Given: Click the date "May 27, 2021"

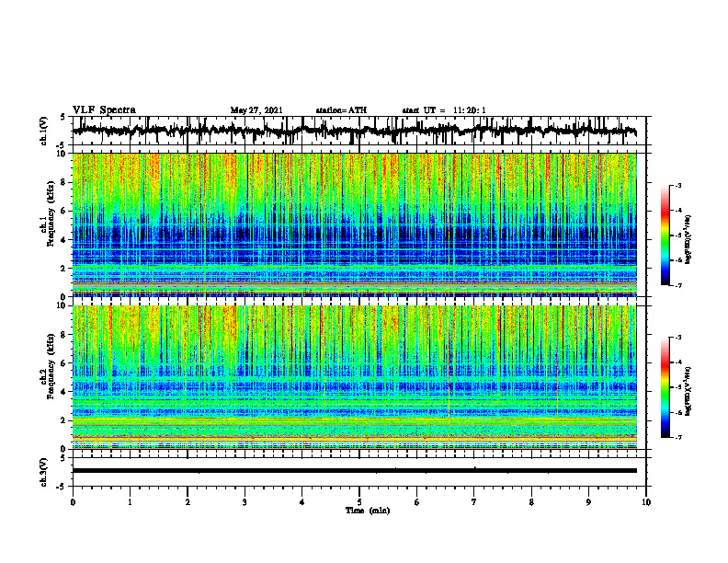Looking at the screenshot, I should pos(256,110).
